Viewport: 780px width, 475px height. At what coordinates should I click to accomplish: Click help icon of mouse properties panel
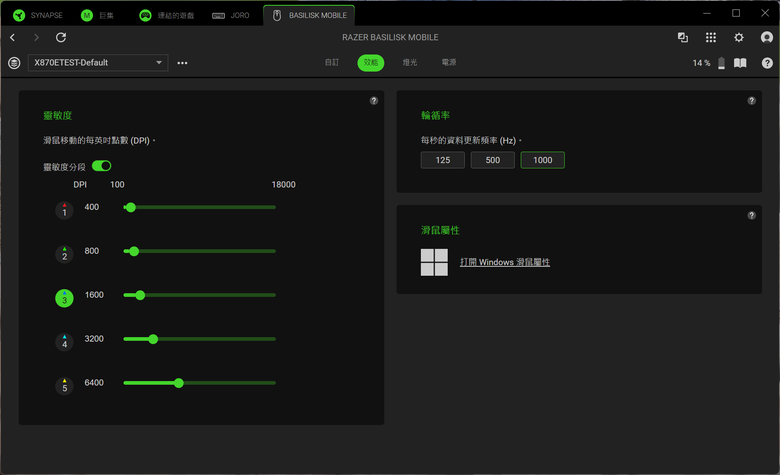752,215
